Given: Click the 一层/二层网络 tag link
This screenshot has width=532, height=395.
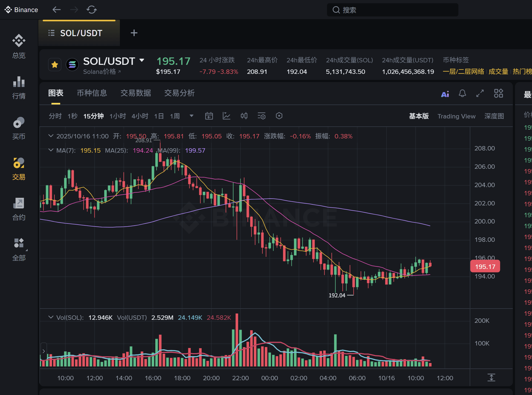Looking at the screenshot, I should pos(463,72).
